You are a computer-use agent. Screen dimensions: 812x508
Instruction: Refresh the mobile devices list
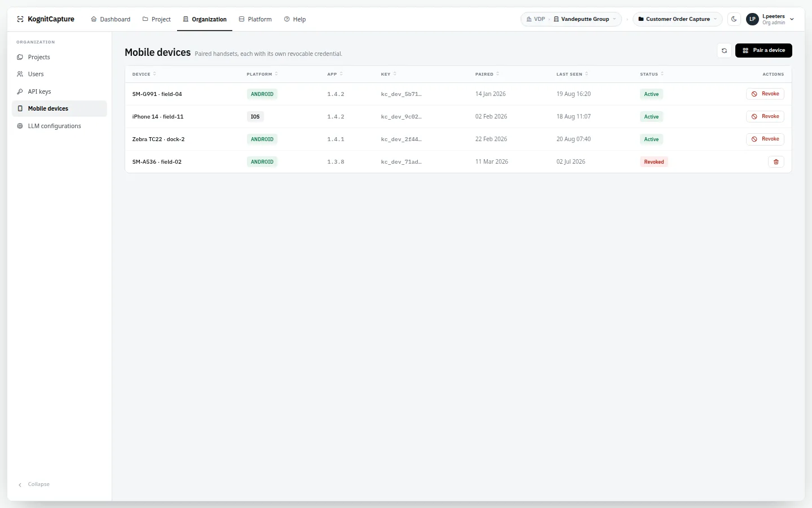(x=725, y=50)
